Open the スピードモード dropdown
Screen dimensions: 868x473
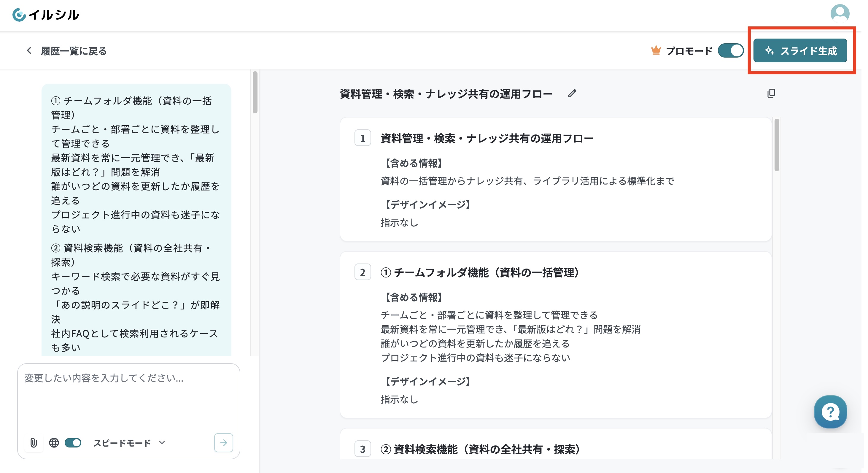point(129,443)
